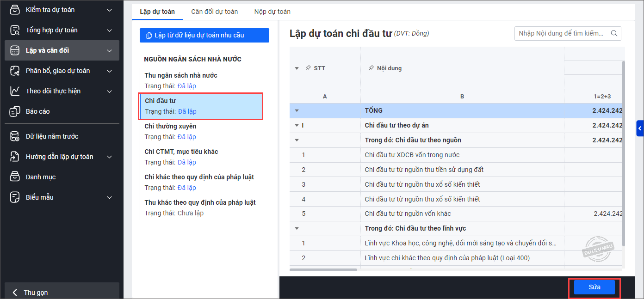Click the search magnifier icon
644x299 pixels.
click(614, 33)
